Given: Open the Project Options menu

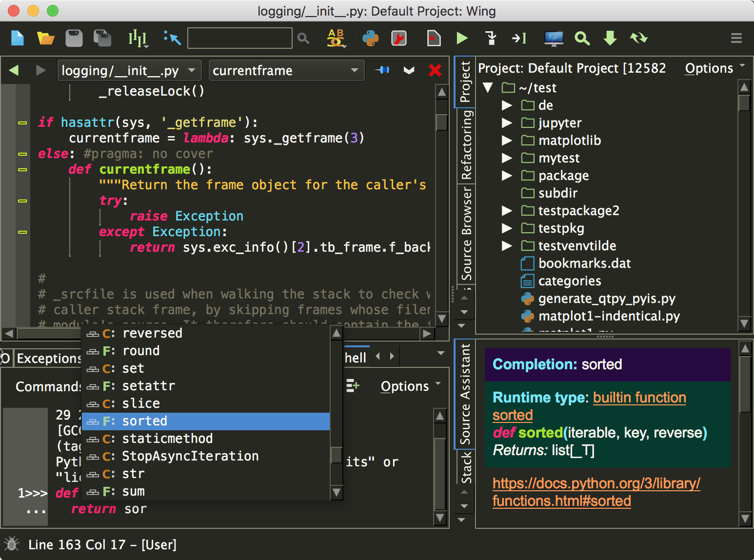Looking at the screenshot, I should click(715, 68).
